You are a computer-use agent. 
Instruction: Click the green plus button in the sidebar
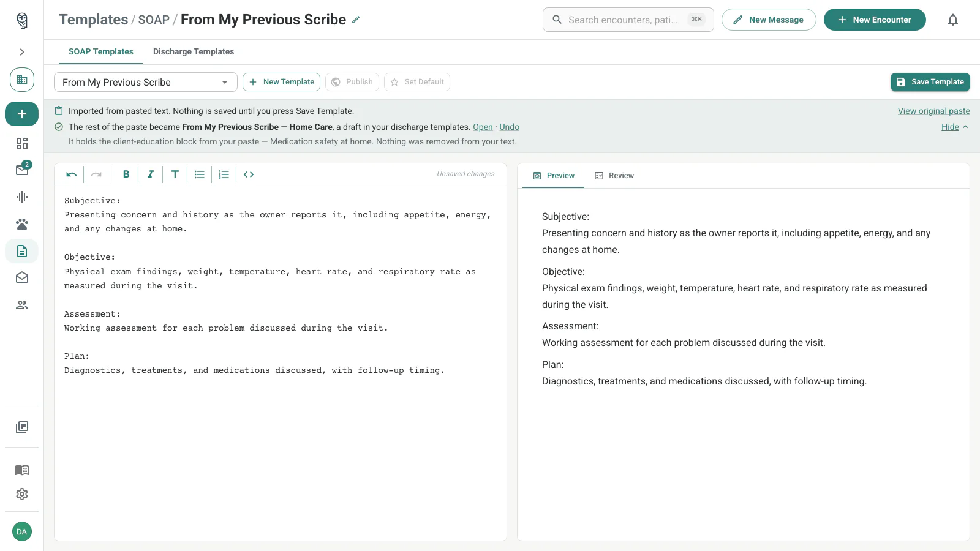click(22, 114)
